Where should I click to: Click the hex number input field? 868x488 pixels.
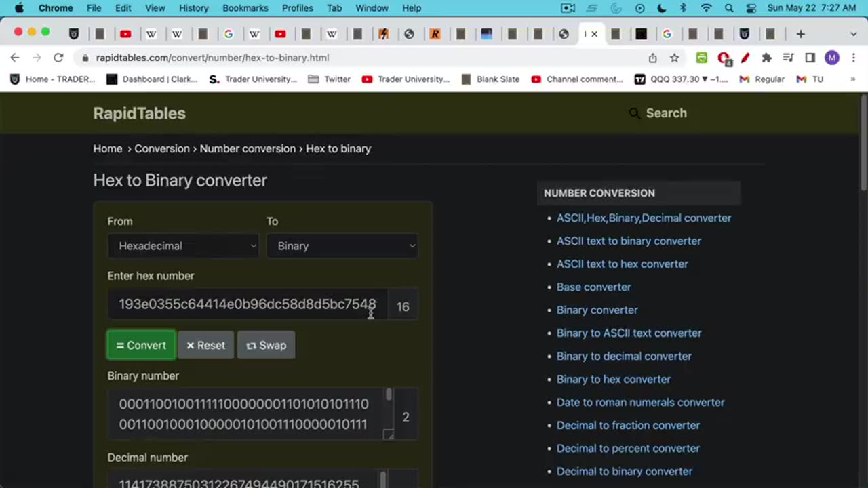pyautogui.click(x=248, y=305)
